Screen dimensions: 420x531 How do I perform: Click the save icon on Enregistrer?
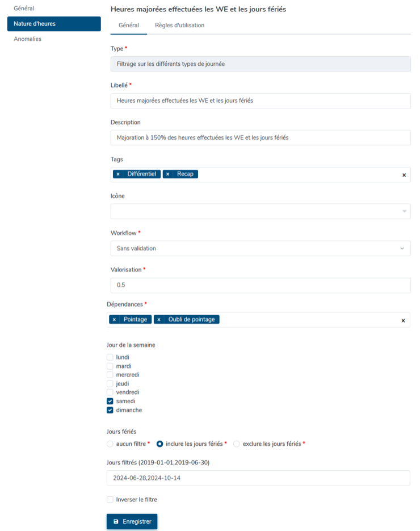pos(116,521)
